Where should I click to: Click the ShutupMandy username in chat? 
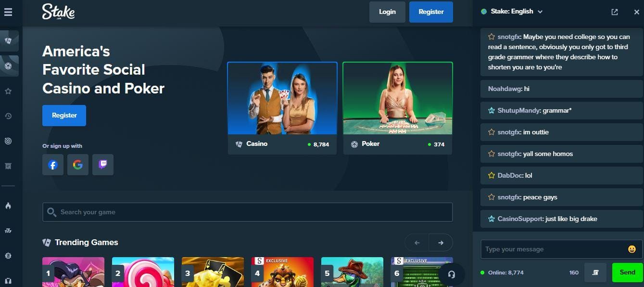[x=518, y=110]
